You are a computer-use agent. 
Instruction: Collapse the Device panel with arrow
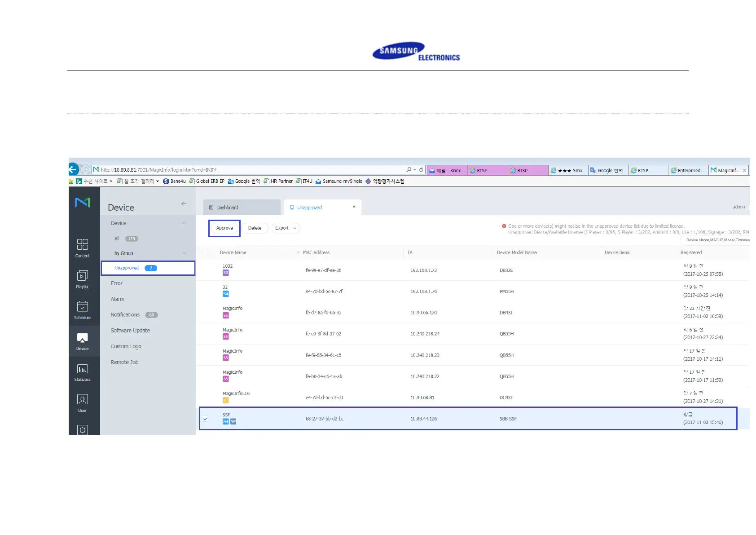coord(184,204)
